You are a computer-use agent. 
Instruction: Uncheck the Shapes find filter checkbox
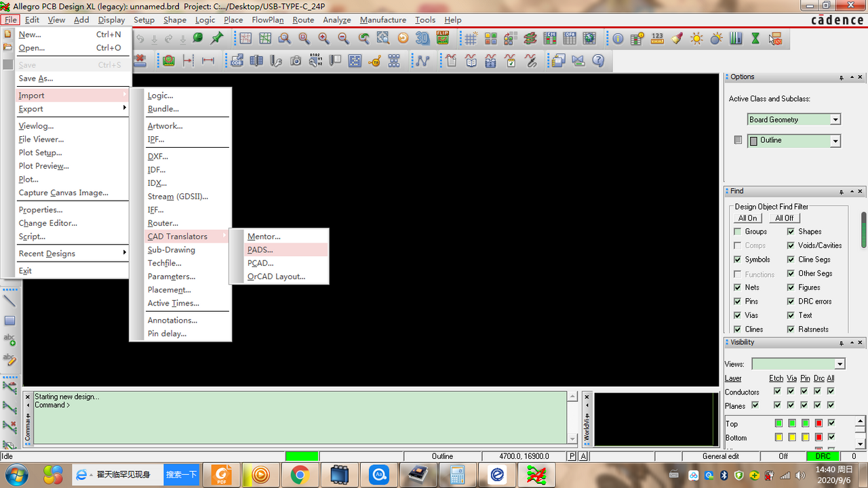(791, 232)
